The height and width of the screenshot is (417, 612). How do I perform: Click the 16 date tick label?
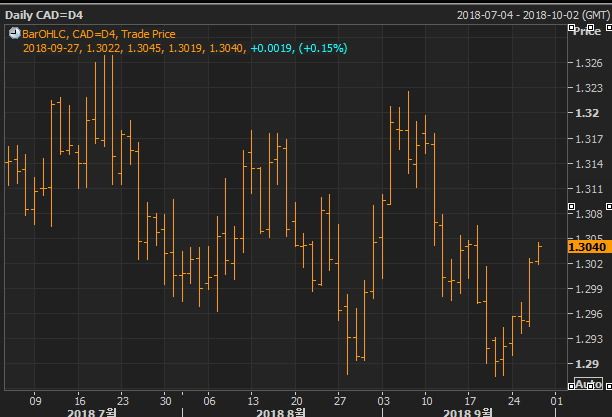point(80,401)
